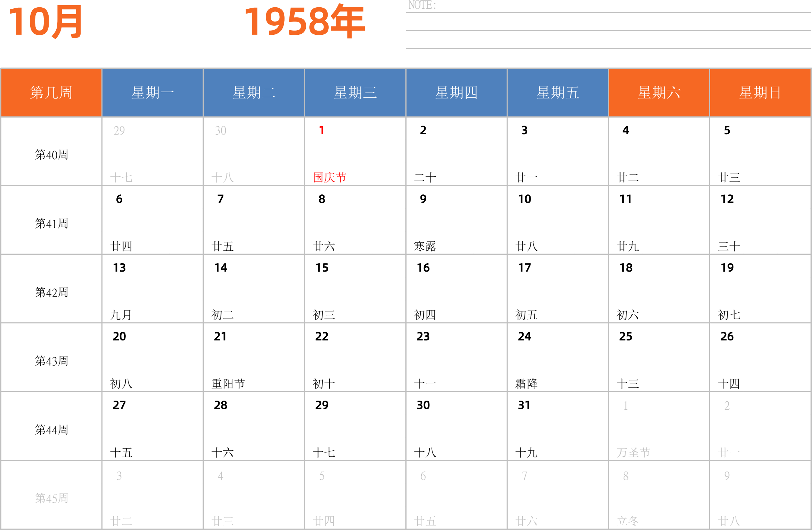812x530 pixels.
Task: Click the date number 26
Action: click(x=727, y=336)
